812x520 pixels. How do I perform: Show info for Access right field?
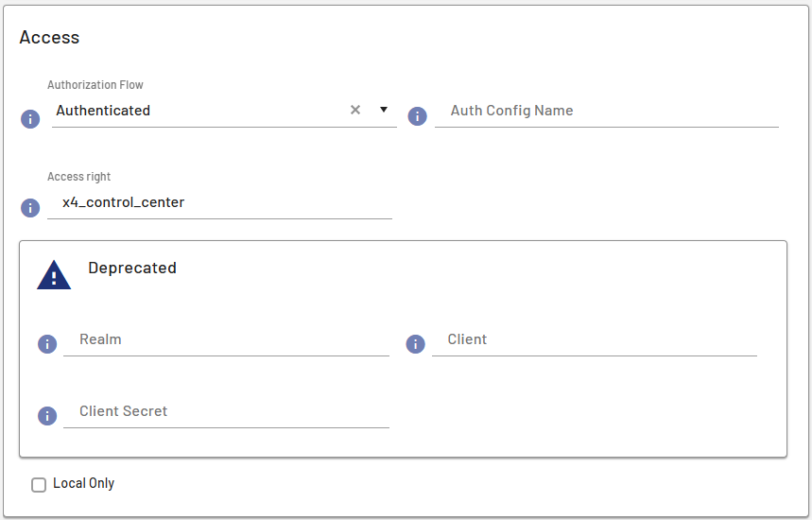(x=30, y=208)
